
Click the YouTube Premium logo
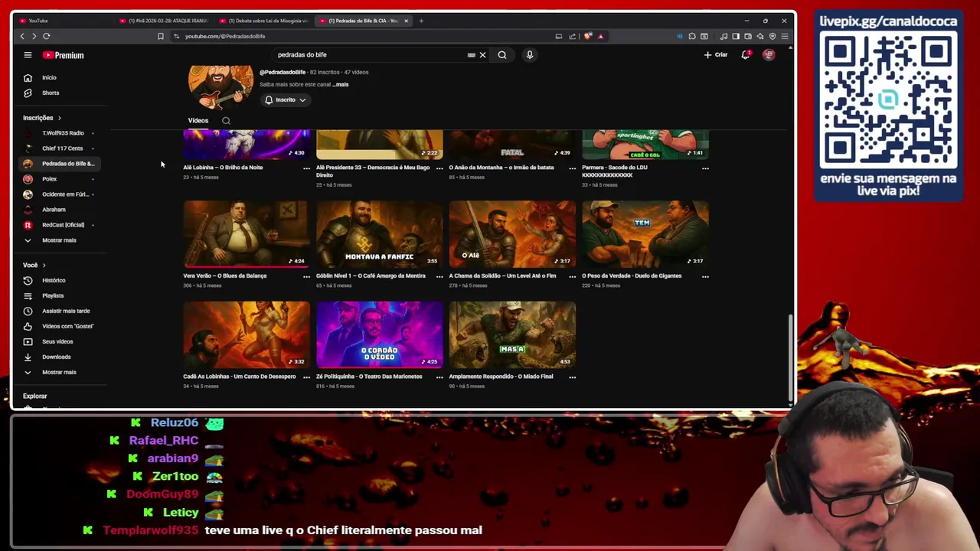click(63, 55)
